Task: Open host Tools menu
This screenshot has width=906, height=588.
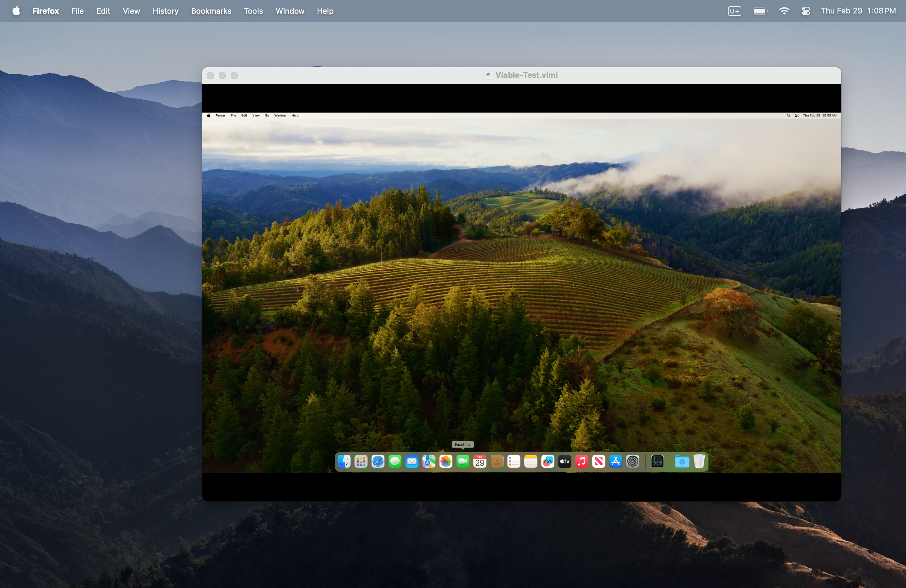Action: [x=253, y=11]
